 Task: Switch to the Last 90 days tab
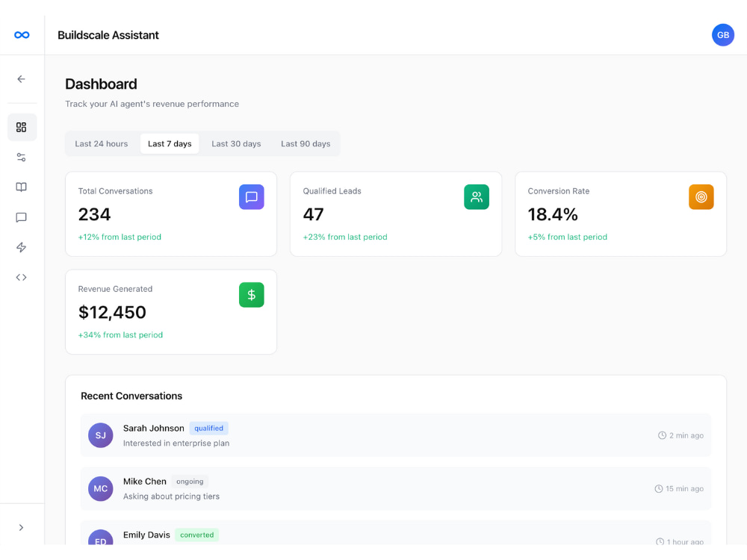(x=306, y=144)
